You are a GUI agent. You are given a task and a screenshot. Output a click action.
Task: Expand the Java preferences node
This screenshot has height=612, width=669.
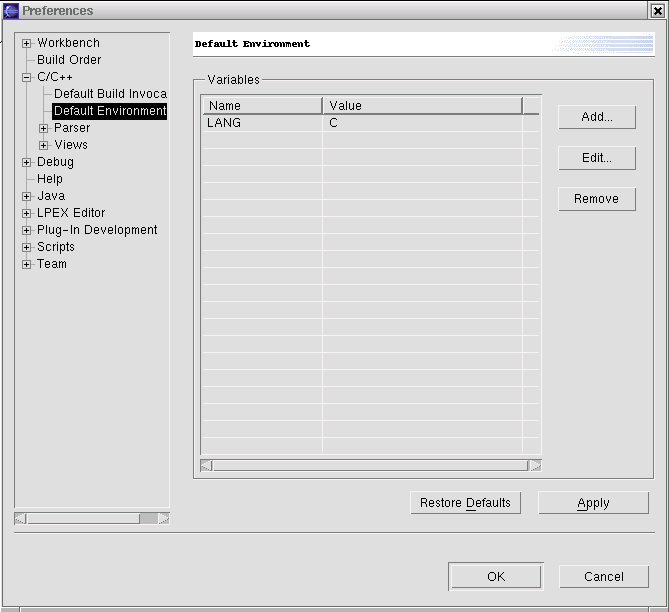[x=27, y=196]
